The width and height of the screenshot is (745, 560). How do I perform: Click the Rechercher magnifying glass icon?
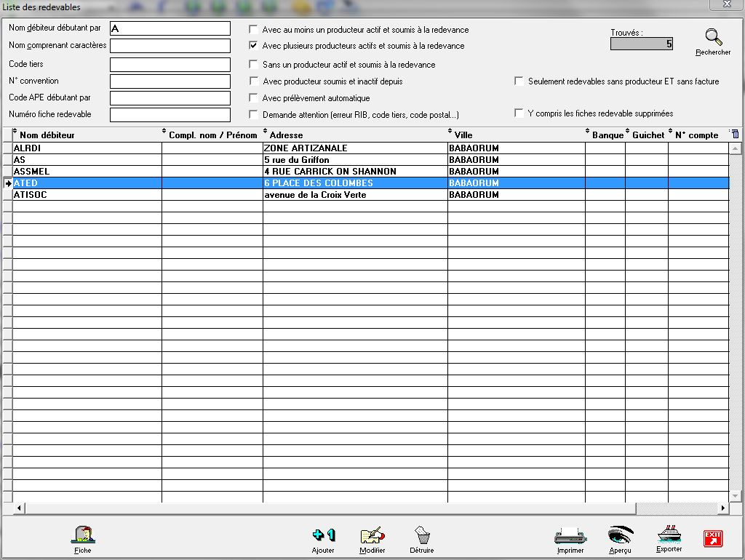713,38
